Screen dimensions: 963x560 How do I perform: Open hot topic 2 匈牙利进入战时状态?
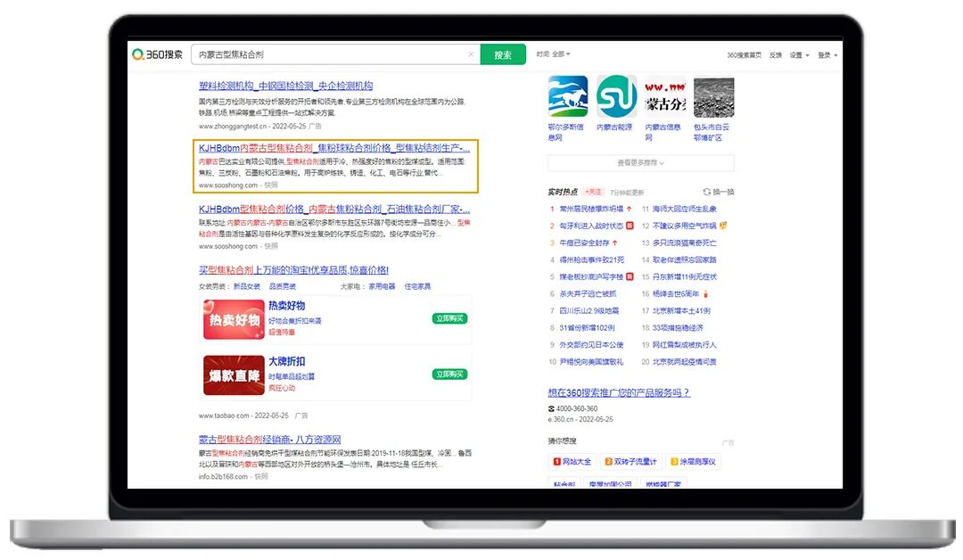pos(591,226)
